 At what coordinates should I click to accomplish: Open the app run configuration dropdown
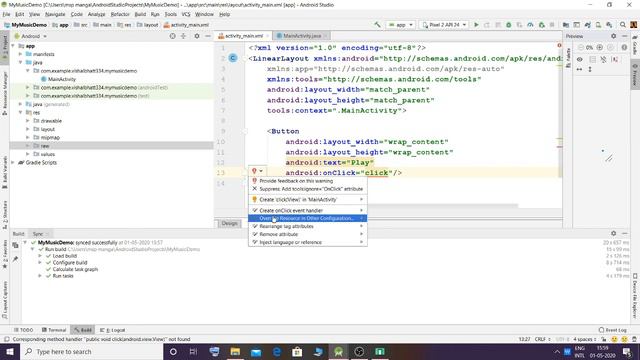click(401, 25)
